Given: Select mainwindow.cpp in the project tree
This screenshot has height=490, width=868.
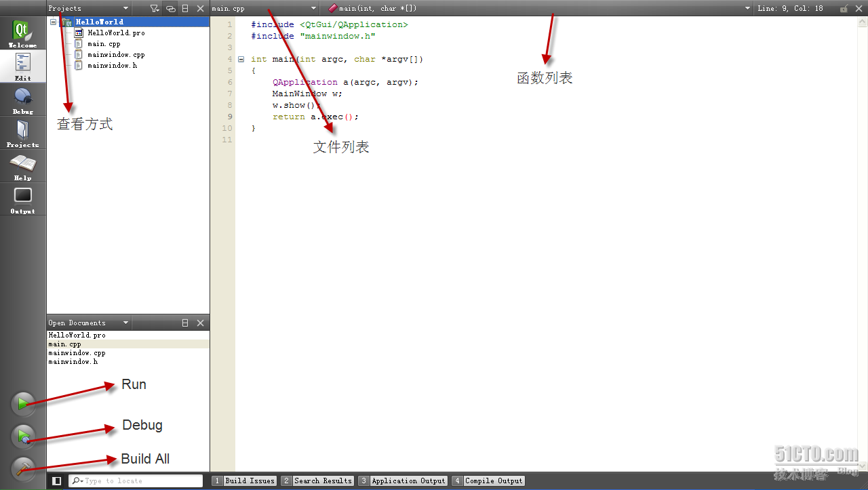Looking at the screenshot, I should click(116, 54).
